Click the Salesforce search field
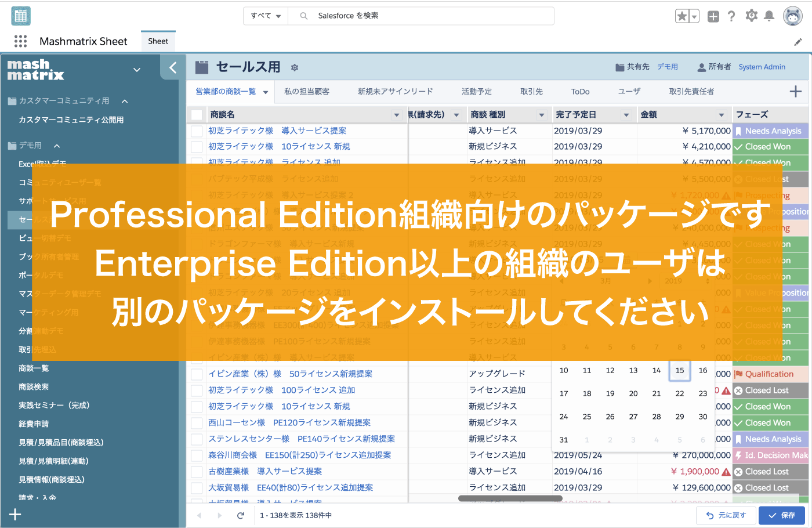This screenshot has width=812, height=528. [x=421, y=16]
